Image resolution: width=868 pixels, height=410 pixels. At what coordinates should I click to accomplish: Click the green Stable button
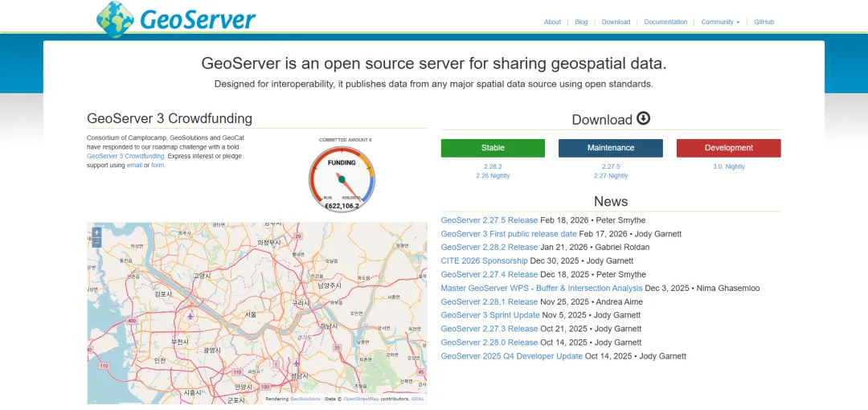pyautogui.click(x=493, y=148)
